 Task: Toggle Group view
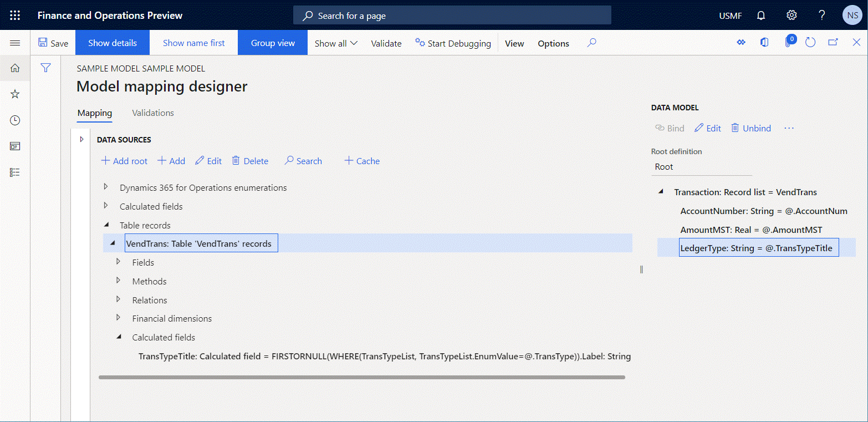pos(272,43)
